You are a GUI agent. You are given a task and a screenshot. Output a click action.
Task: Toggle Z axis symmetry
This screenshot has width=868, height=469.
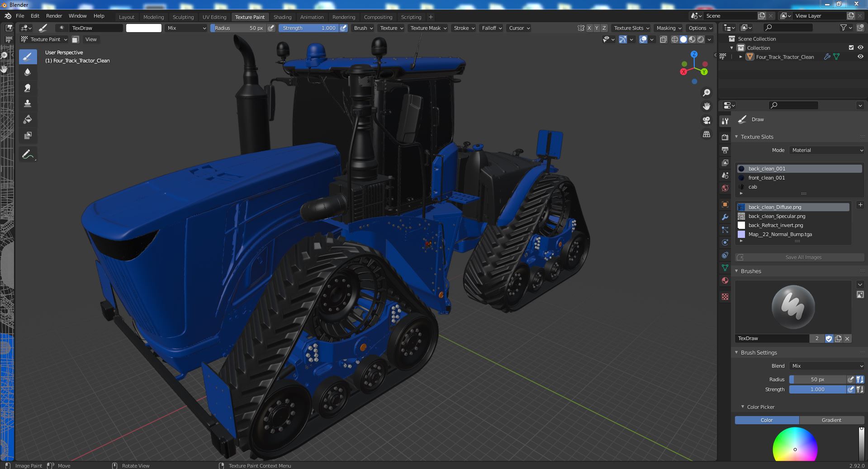[604, 28]
